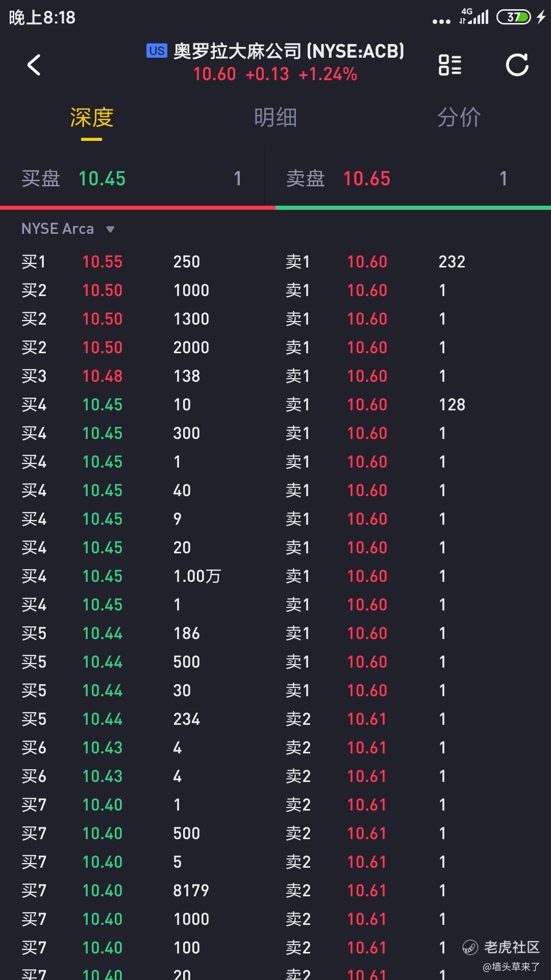
Task: Tap the red-green bid/ask ratio bar
Action: coord(275,208)
